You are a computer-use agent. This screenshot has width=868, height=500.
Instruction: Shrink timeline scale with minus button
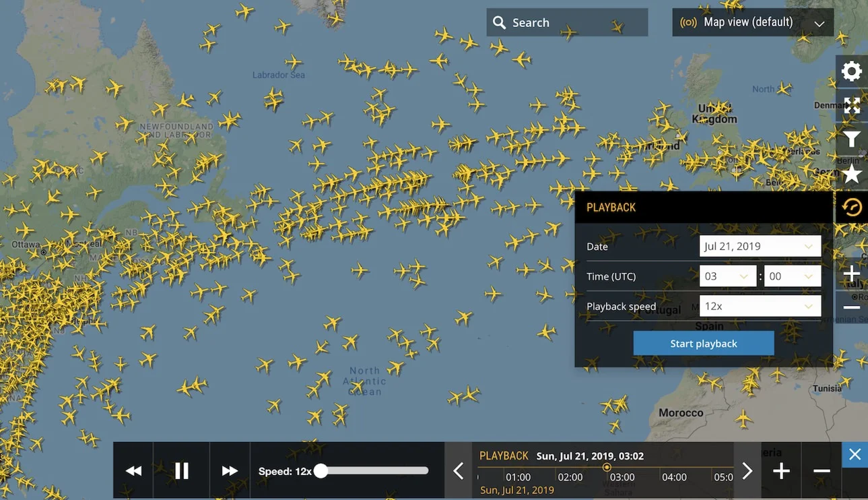click(x=822, y=471)
